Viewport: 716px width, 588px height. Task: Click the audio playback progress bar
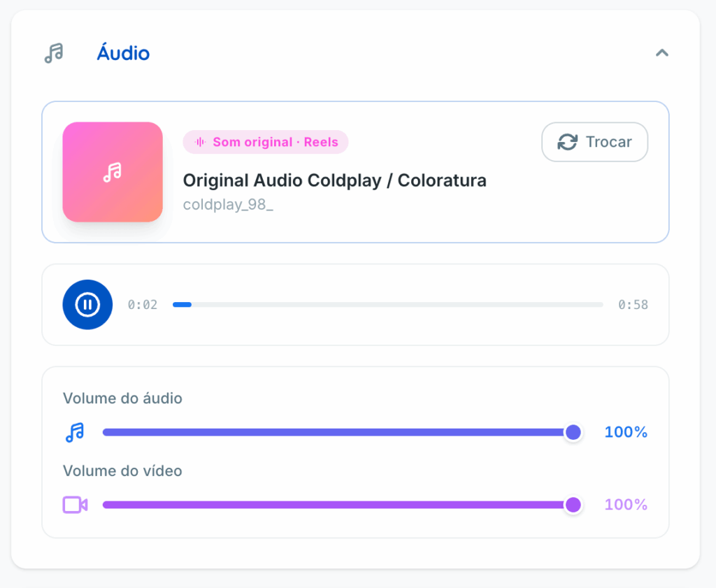(387, 305)
